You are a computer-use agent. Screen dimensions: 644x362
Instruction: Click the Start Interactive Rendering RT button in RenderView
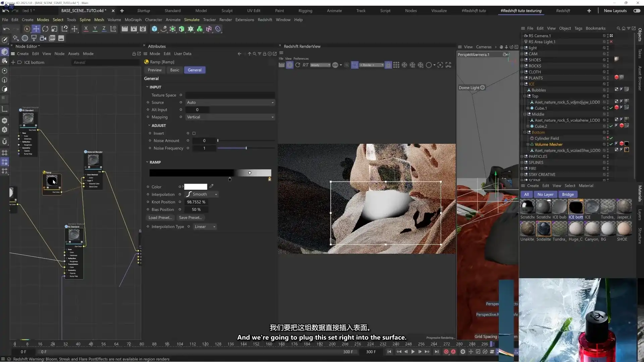click(x=305, y=65)
